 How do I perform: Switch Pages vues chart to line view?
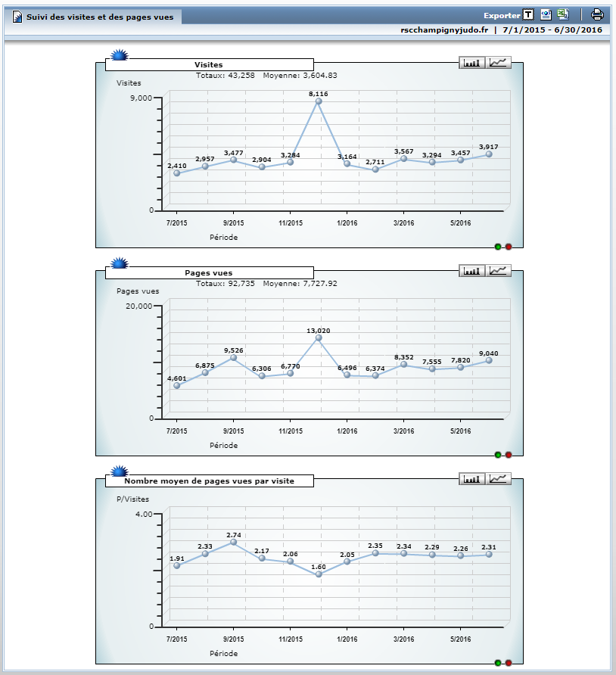(499, 271)
